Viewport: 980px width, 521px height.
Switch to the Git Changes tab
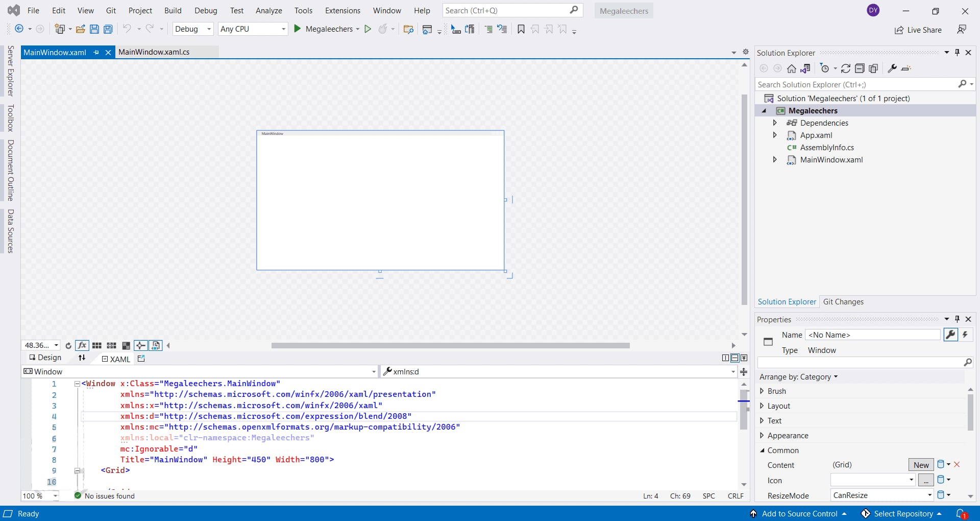click(843, 302)
